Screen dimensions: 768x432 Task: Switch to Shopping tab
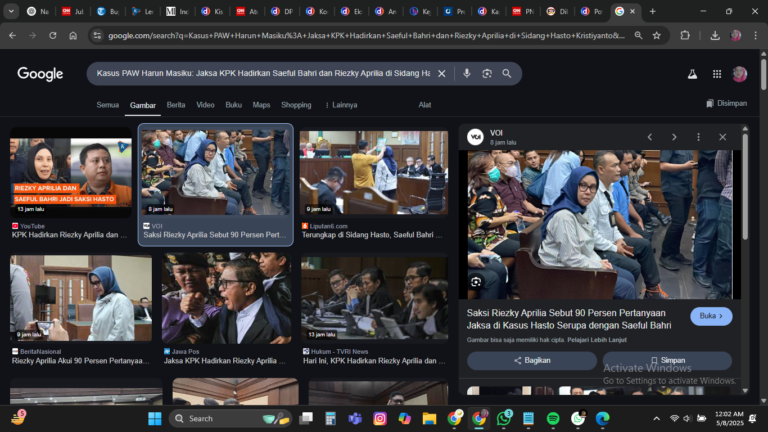[x=296, y=105]
